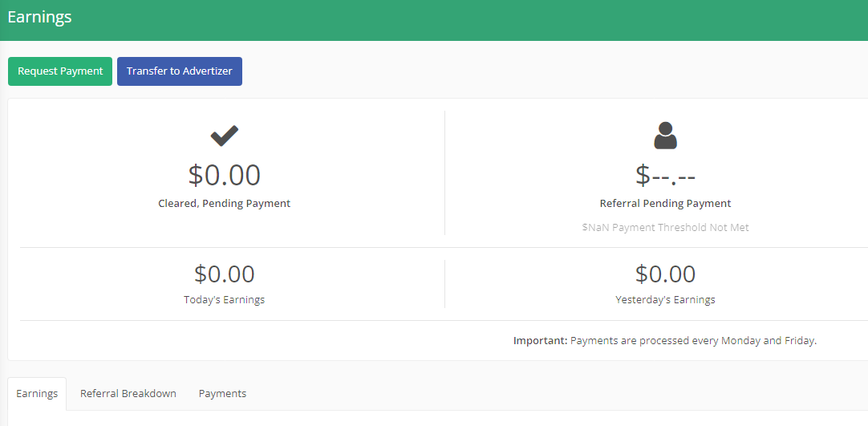Click the Request Payment button
Screen dimensions: 868x426
(x=60, y=71)
